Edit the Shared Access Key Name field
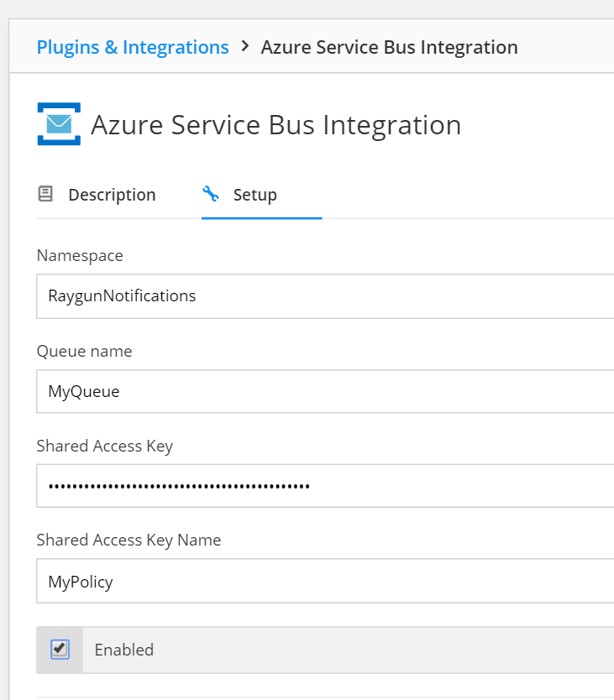 tap(325, 581)
